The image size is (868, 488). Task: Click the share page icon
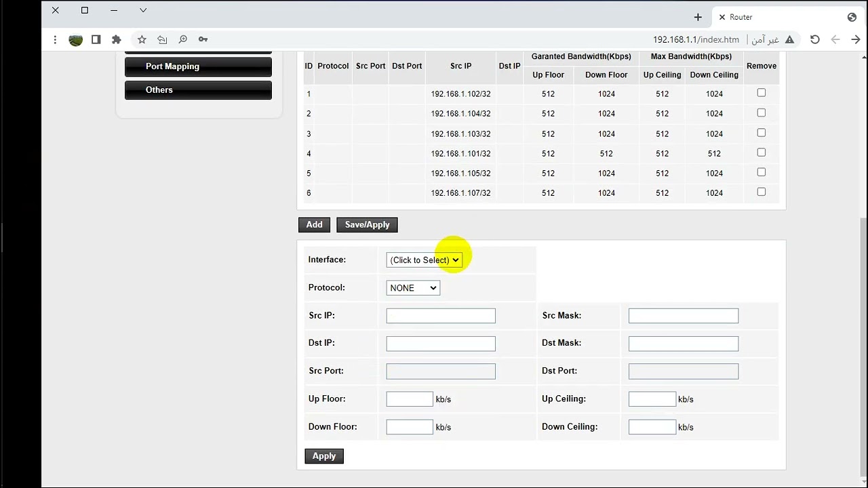(162, 40)
